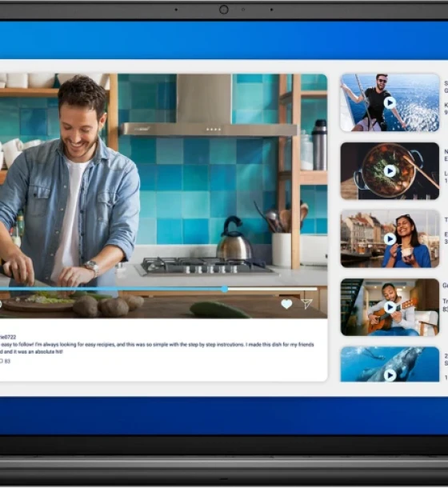This screenshot has width=448, height=488.
Task: Seek to the unplayed white part of progress bar
Action: (x=273, y=289)
